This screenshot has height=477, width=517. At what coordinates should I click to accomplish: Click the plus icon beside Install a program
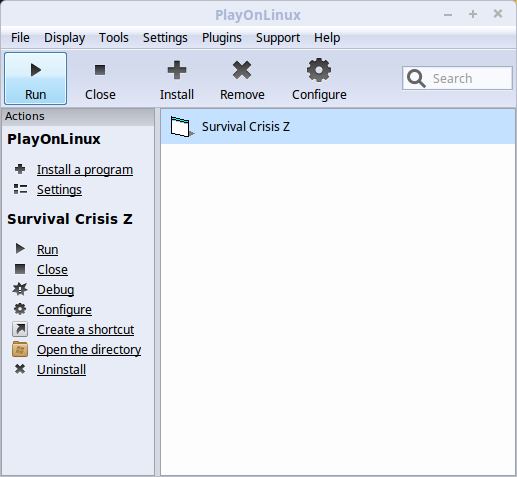[x=20, y=169]
